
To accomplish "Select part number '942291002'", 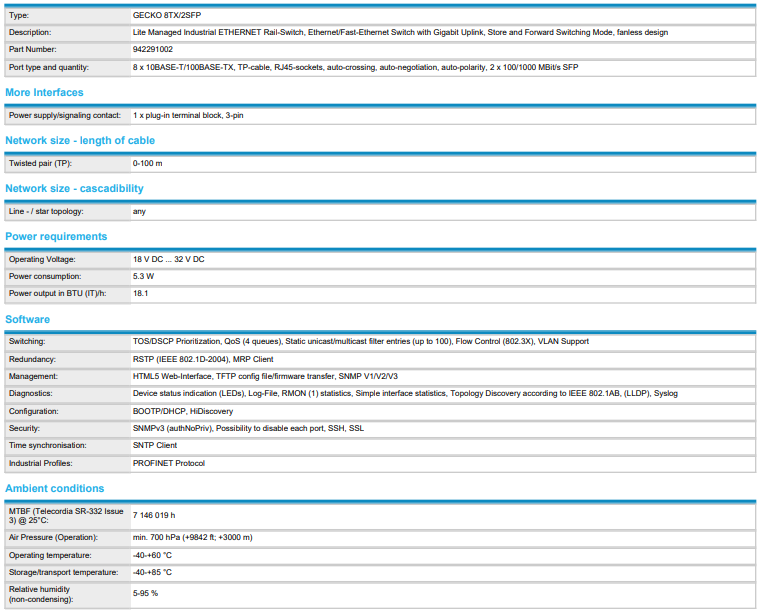I will (x=152, y=50).
